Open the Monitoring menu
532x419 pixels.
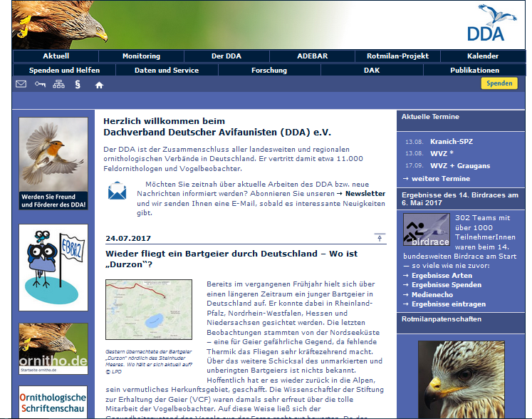[x=141, y=56]
